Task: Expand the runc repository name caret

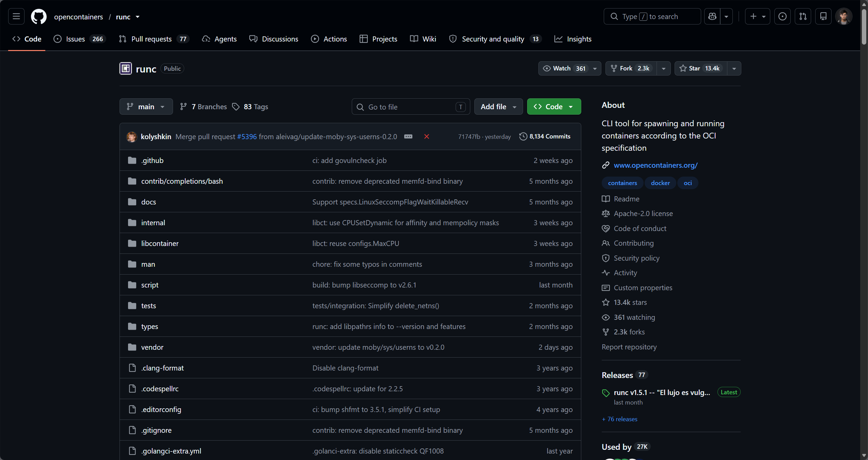Action: click(138, 17)
